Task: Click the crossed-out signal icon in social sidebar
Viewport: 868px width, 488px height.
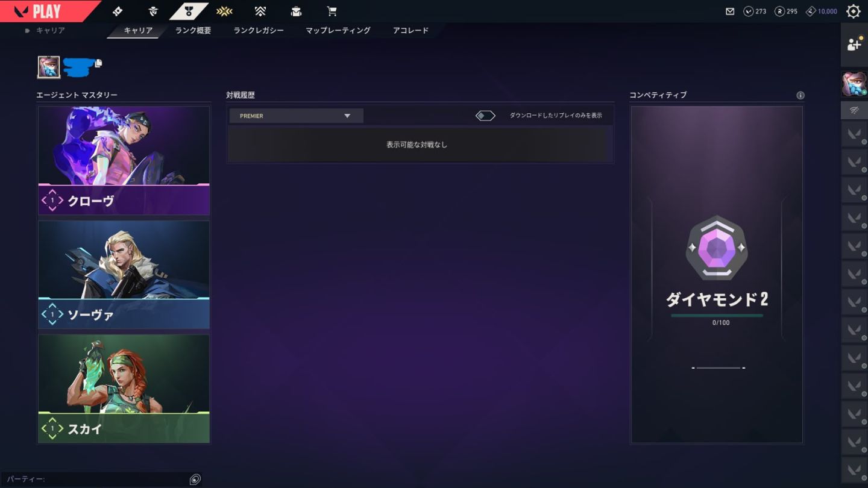Action: click(854, 110)
